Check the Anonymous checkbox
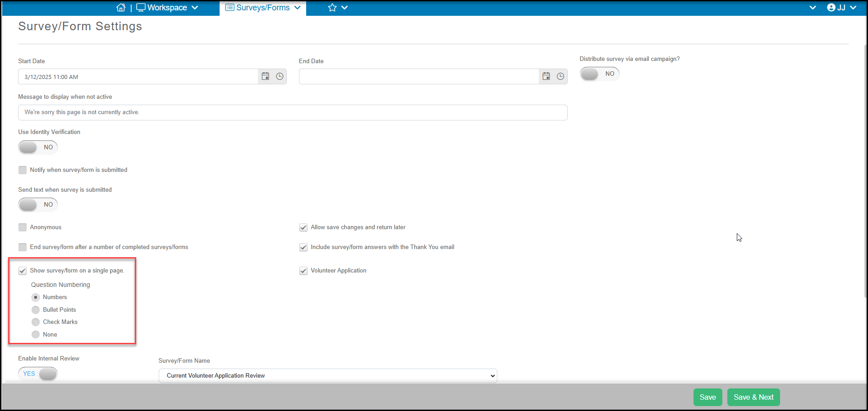Image resolution: width=868 pixels, height=411 pixels. (23, 227)
